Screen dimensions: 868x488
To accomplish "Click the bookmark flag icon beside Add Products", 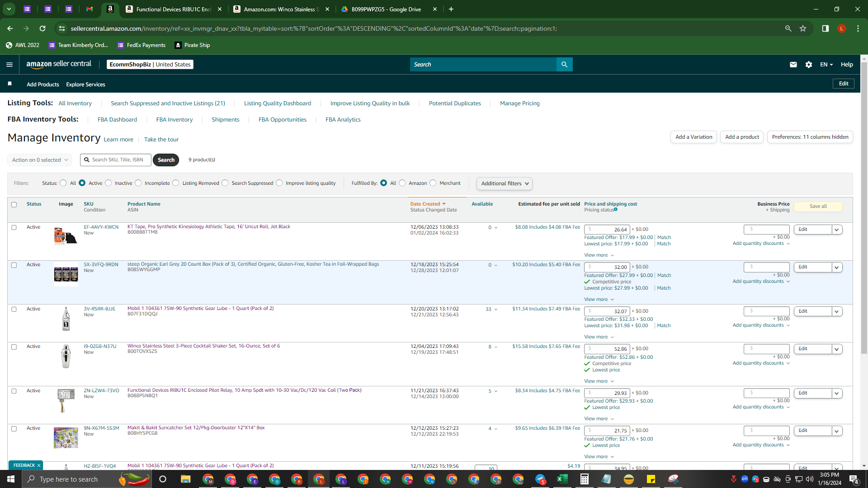I will pyautogui.click(x=9, y=84).
